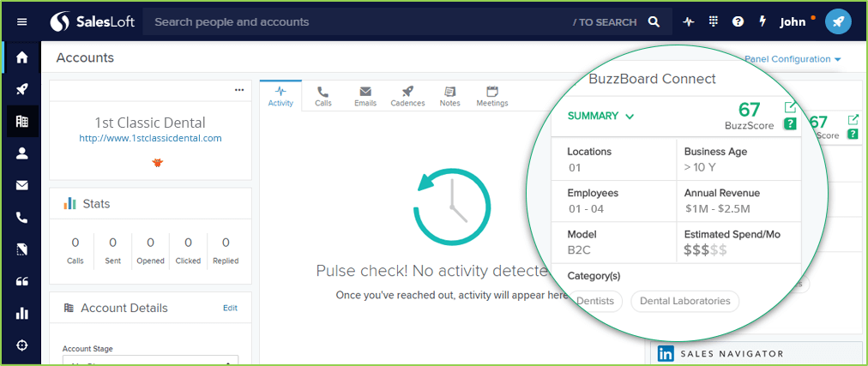Click the Calls count in Stats
This screenshot has height=366, width=868.
75,243
